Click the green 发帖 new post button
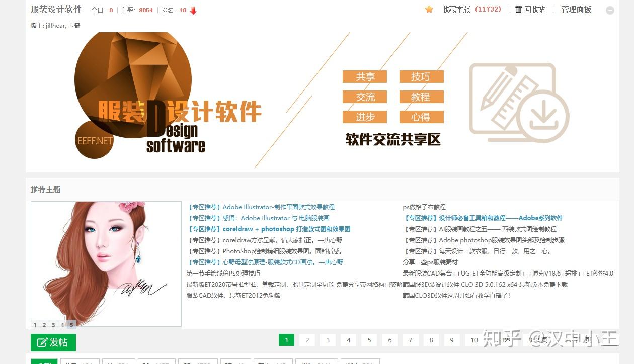The width and height of the screenshot is (634, 364). pos(53,342)
